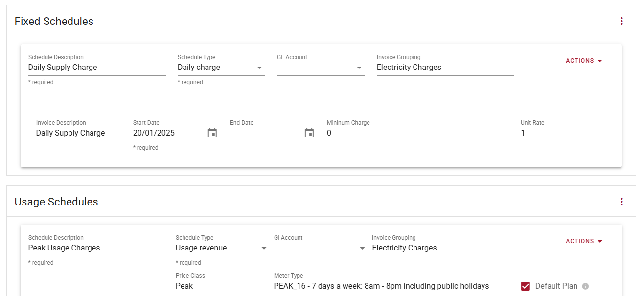Open the ACTIONS menu for Daily Supply Charge
The height and width of the screenshot is (296, 644).
[583, 61]
